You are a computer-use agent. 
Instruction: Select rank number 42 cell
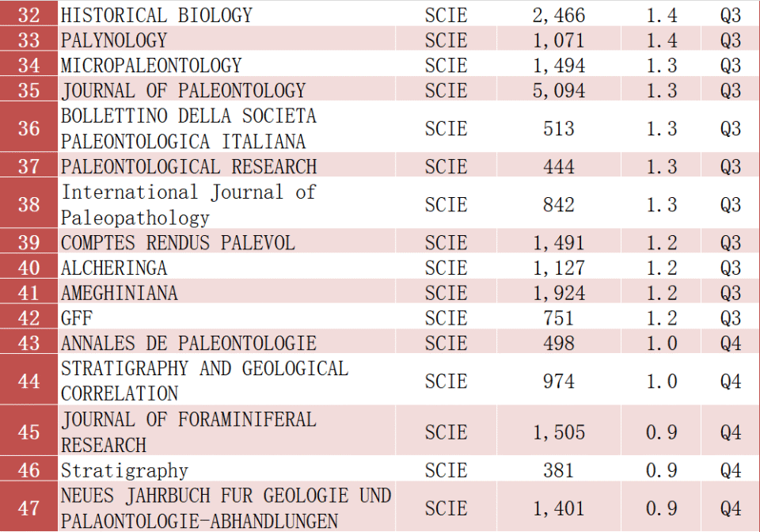29,318
